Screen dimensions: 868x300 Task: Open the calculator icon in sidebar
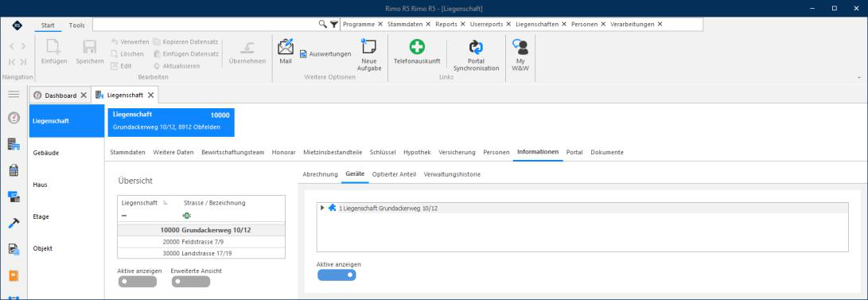[x=14, y=170]
